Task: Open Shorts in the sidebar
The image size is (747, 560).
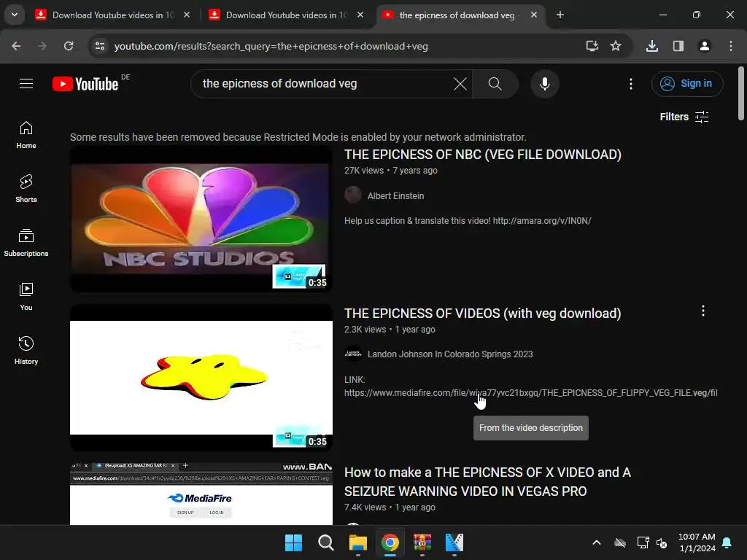Action: pos(26,189)
